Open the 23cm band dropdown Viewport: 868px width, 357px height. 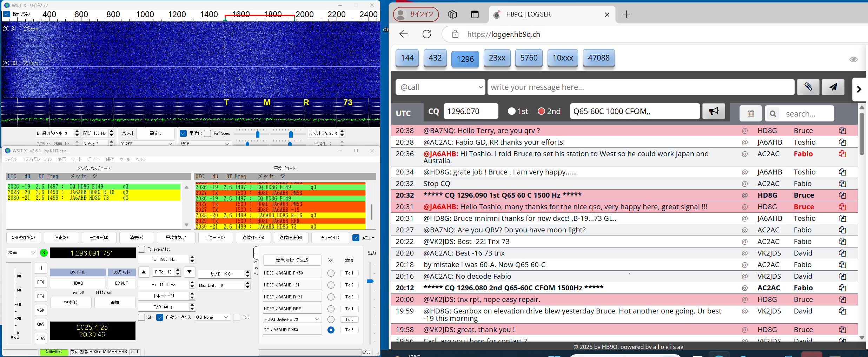pos(21,253)
